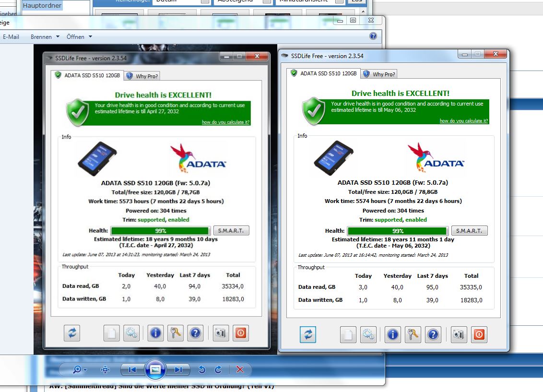The height and width of the screenshot is (392, 543).
Task: Click question mark help icon in right SSDLife window
Action: 433,334
